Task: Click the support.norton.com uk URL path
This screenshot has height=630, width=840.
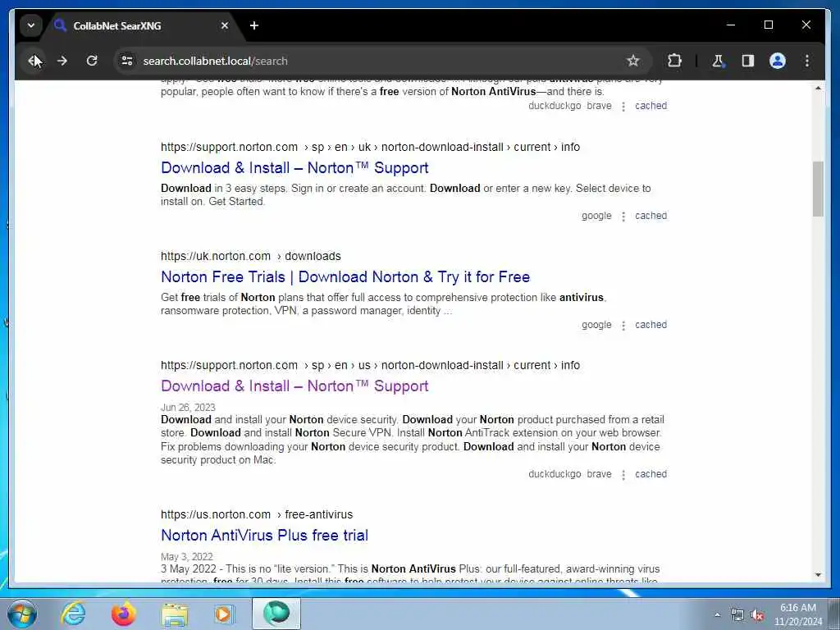Action: pyautogui.click(x=370, y=147)
